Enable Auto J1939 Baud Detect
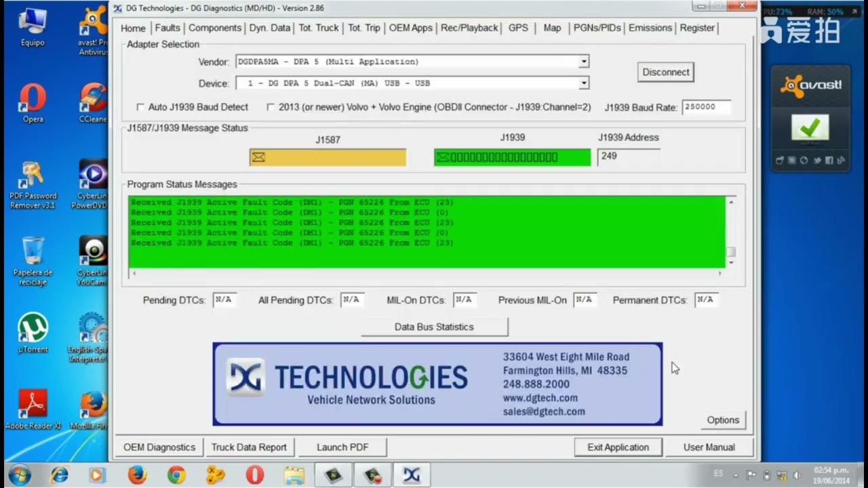Viewport: 868px width, 488px height. click(x=140, y=107)
